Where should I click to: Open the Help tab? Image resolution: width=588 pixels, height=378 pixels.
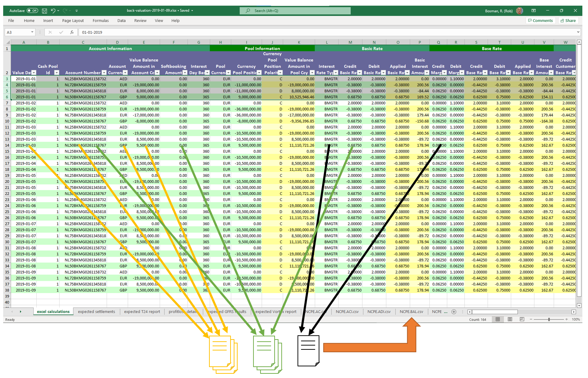click(176, 20)
